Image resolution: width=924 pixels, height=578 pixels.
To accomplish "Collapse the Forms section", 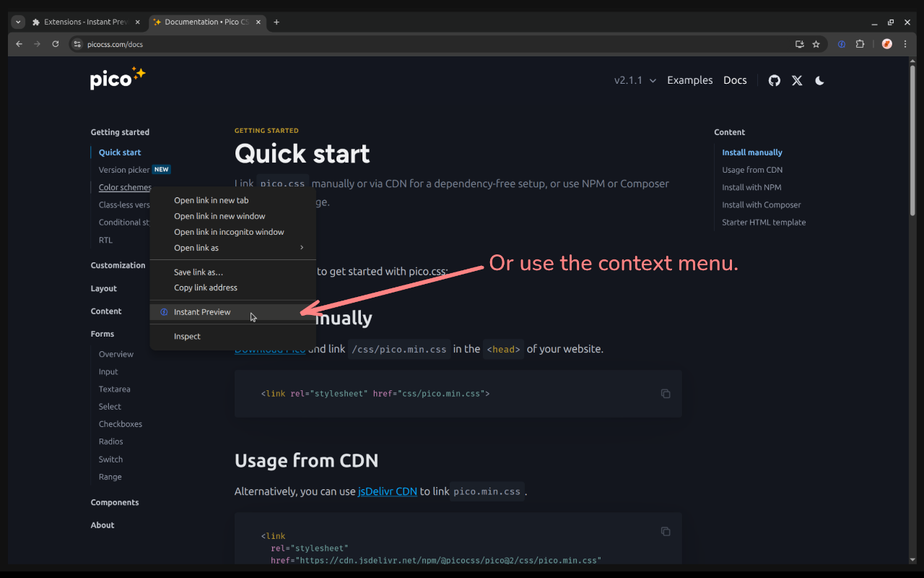I will [x=103, y=334].
